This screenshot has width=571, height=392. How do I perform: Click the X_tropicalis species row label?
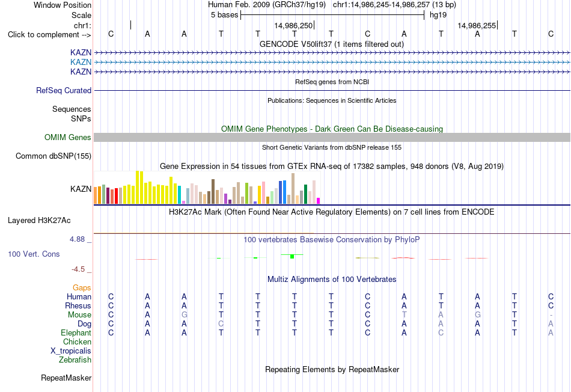(x=71, y=351)
